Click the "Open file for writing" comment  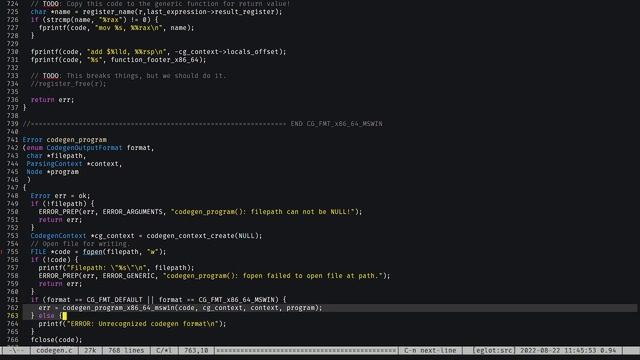80,244
